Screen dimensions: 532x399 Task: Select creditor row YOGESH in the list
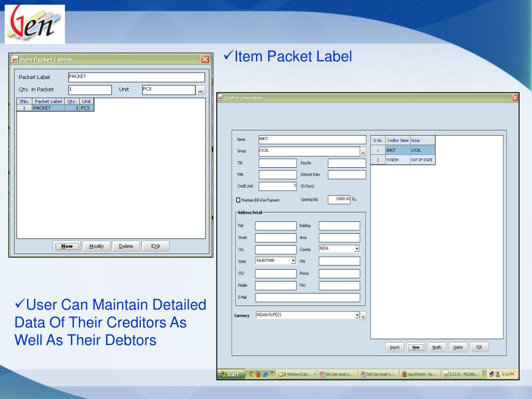403,160
